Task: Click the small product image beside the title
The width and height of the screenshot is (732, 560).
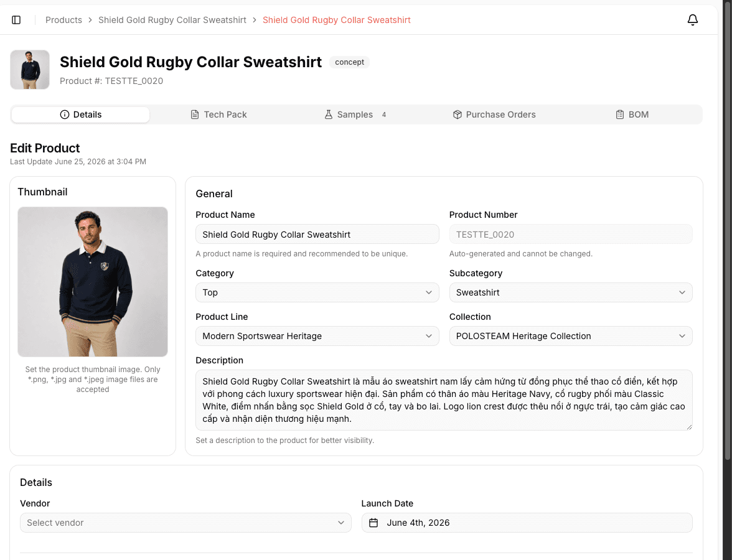Action: 30,70
